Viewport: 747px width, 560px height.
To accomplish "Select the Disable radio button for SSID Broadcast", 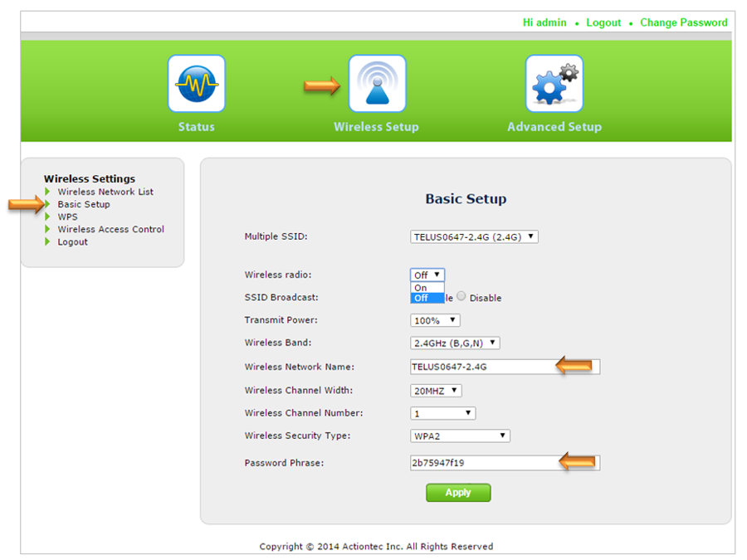I will point(461,296).
